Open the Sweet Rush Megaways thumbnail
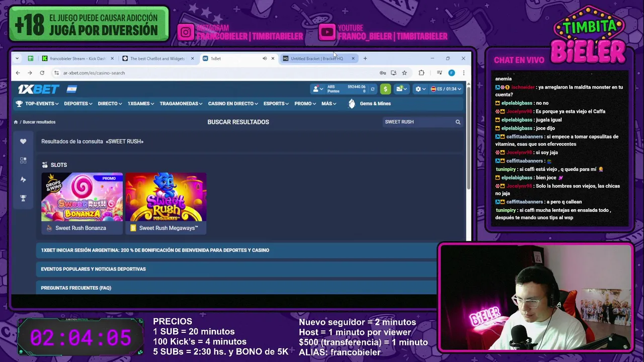The height and width of the screenshot is (362, 644). [x=166, y=197]
